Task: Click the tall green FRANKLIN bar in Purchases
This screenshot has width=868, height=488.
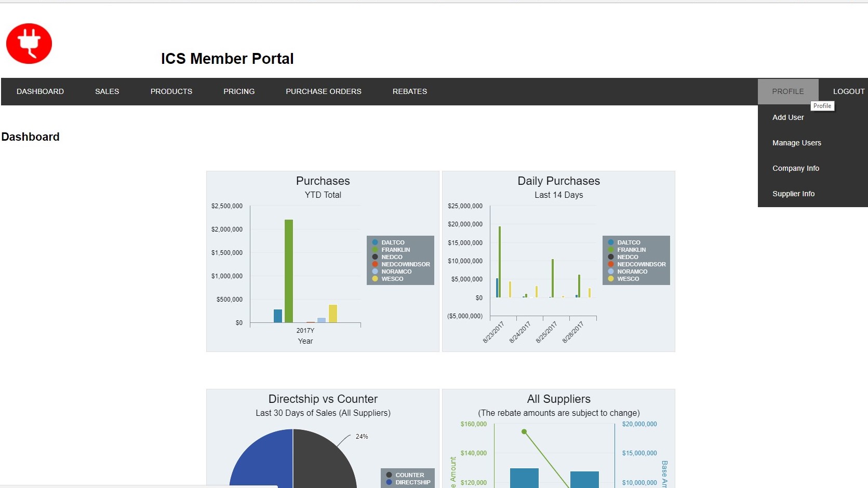Action: coord(289,271)
